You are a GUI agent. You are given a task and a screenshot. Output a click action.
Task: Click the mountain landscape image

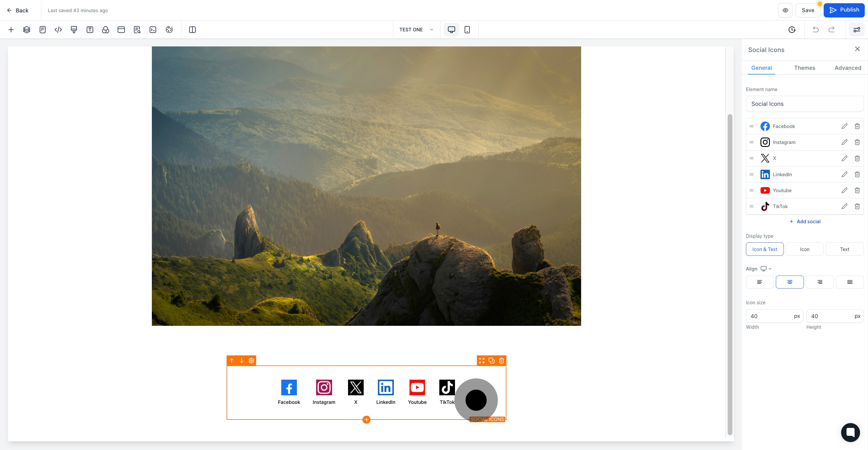pos(366,186)
